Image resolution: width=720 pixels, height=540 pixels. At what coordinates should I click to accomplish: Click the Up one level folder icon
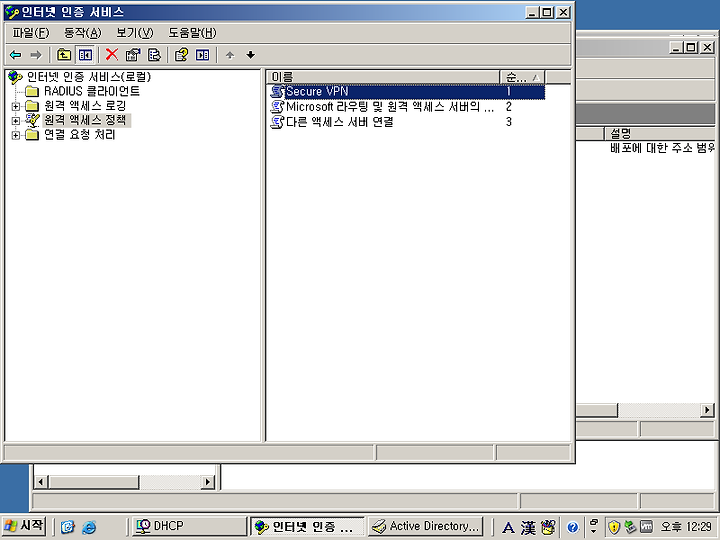pyautogui.click(x=64, y=55)
